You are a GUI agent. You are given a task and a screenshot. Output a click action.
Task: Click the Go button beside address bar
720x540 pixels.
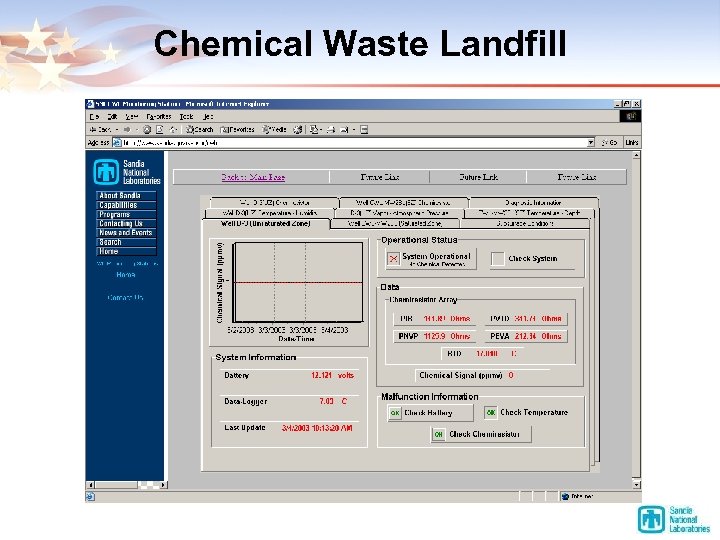(609, 143)
